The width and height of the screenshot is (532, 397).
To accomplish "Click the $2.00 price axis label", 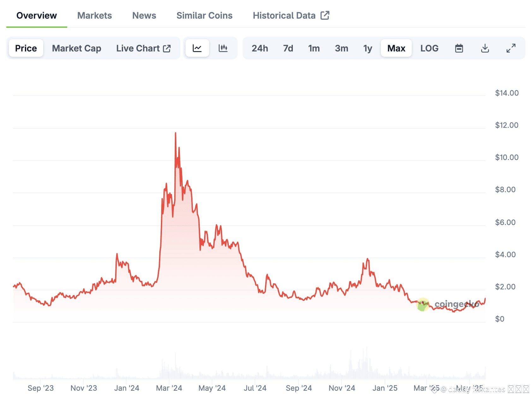I will [x=505, y=287].
